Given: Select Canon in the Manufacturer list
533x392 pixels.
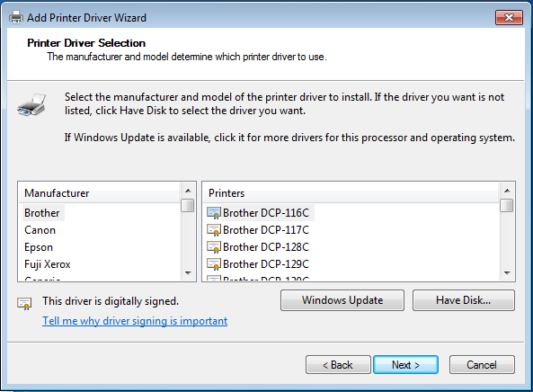Looking at the screenshot, I should click(x=40, y=230).
